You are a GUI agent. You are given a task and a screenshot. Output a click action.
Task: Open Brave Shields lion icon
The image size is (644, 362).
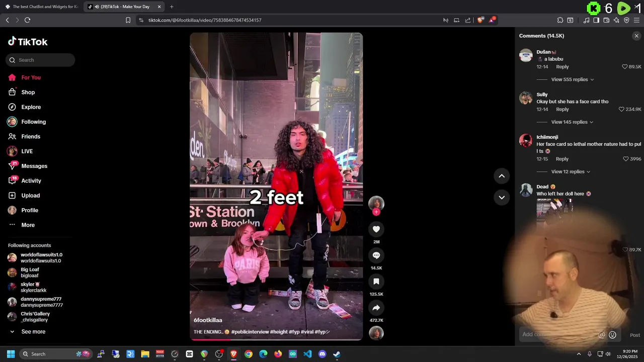480,20
